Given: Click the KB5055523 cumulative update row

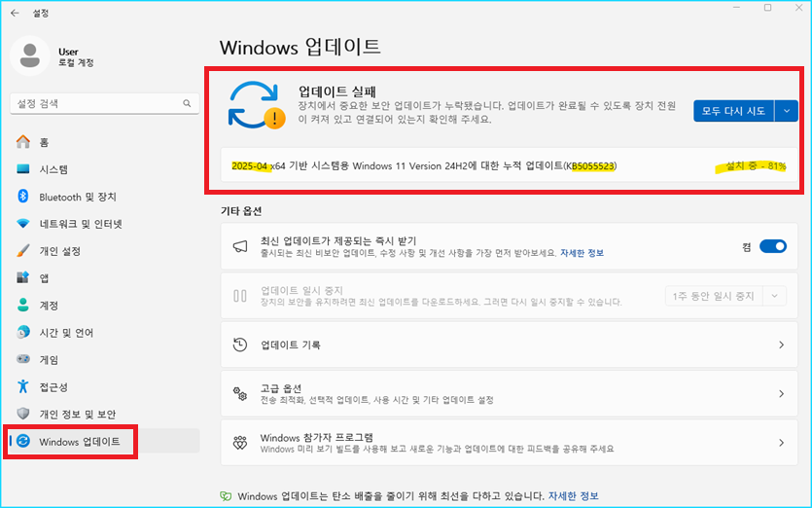Looking at the screenshot, I should coord(509,165).
